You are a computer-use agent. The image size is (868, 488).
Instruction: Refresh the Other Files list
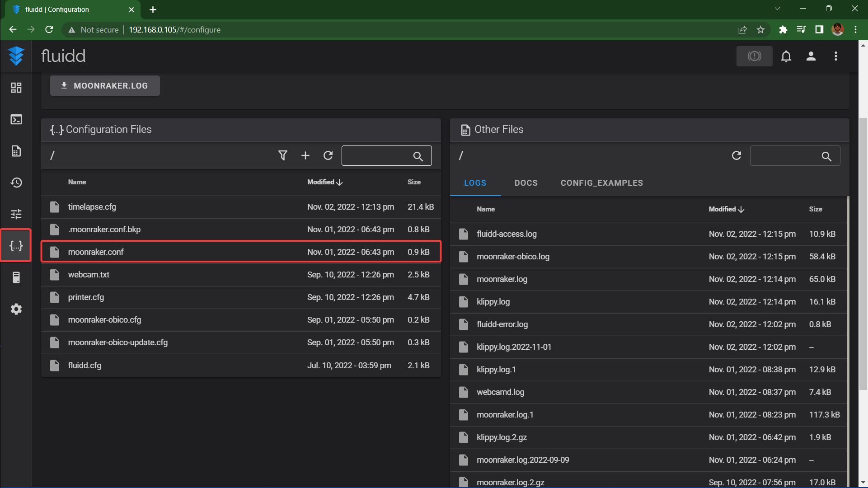click(x=737, y=155)
